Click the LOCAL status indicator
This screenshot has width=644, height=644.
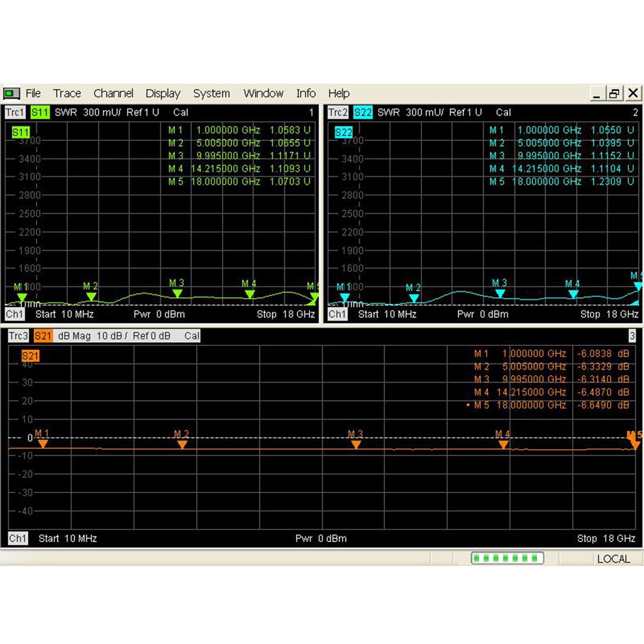pyautogui.click(x=614, y=558)
